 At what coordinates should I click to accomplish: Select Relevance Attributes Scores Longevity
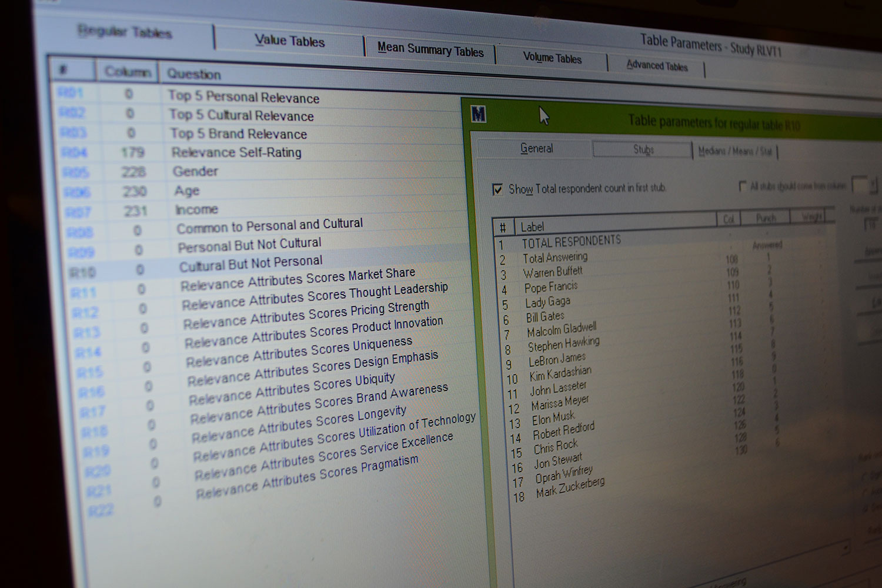coord(299,423)
